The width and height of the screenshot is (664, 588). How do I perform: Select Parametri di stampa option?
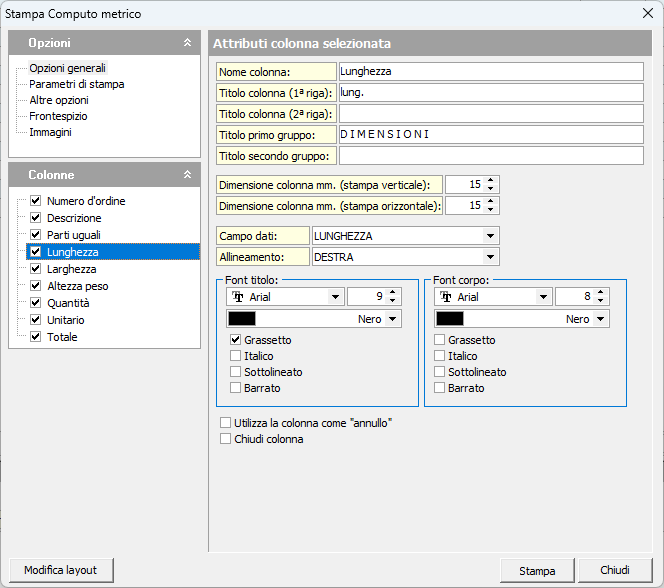click(76, 84)
